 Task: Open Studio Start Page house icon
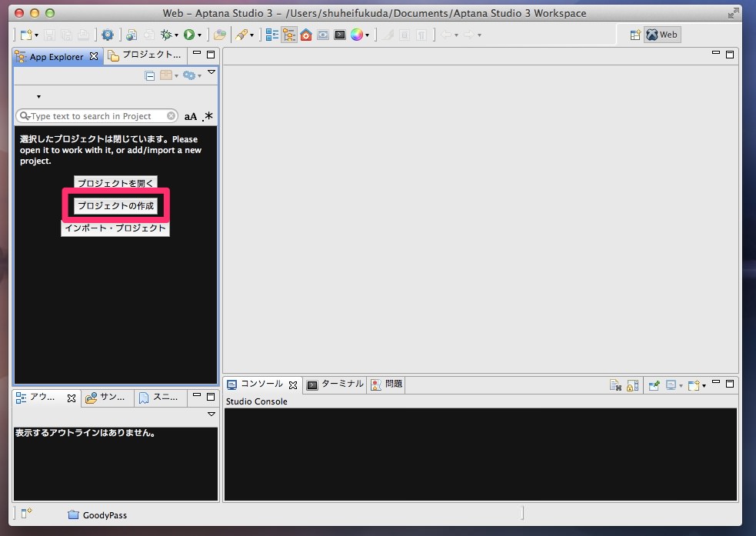point(306,35)
